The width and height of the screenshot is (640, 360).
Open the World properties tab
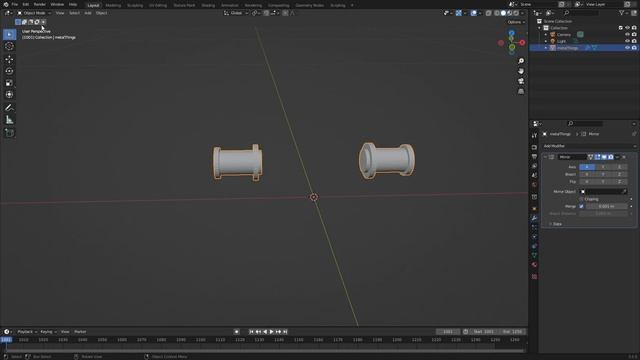click(534, 185)
